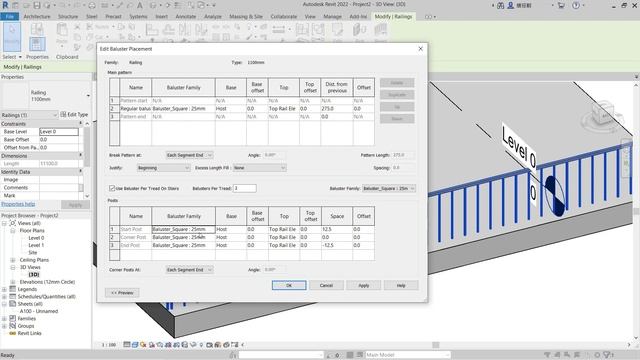
Task: Select the A100 - Unnamed sheet
Action: pos(39,311)
